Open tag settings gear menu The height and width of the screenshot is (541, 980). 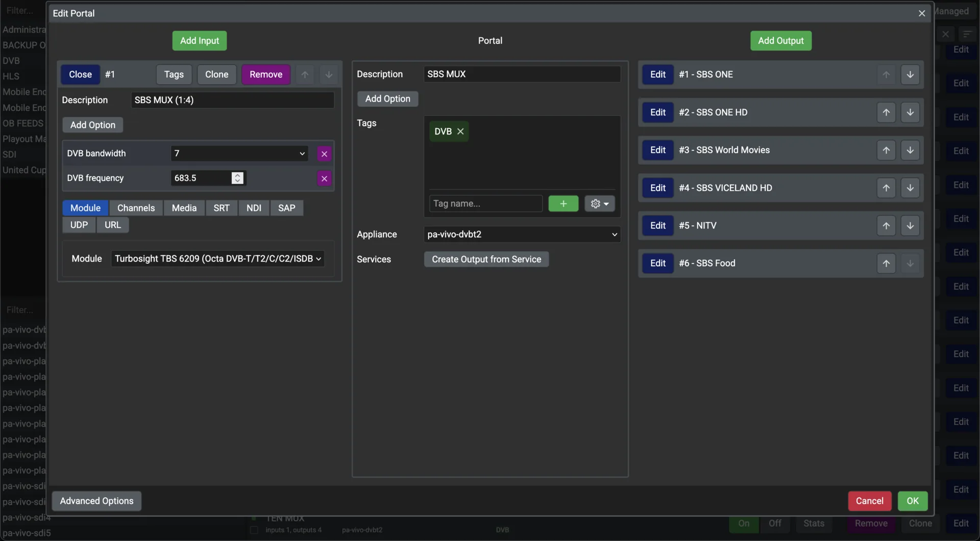[600, 203]
